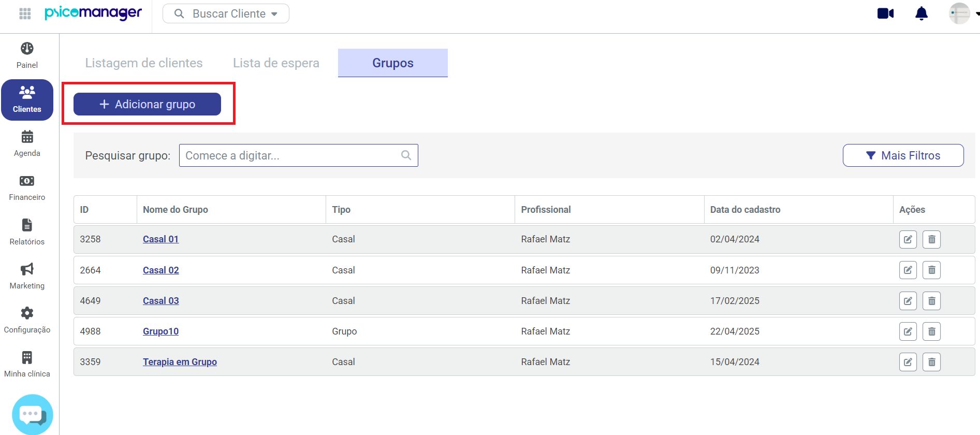The width and height of the screenshot is (980, 435).
Task: Edit the Casal 01 group
Action: pos(908,239)
